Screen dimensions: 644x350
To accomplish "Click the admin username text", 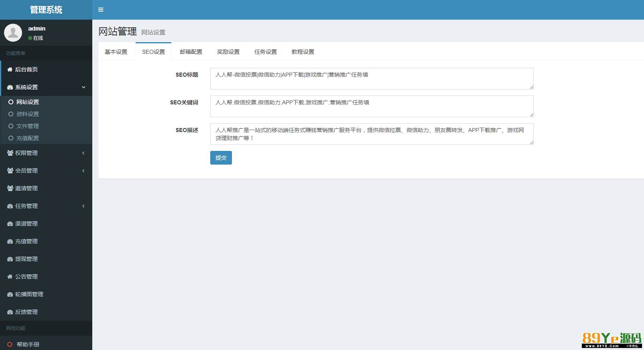I will click(x=37, y=28).
